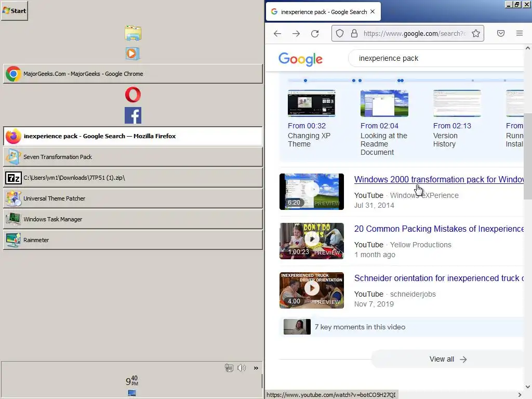The width and height of the screenshot is (532, 399).
Task: Switch to the Rainmeter window
Action: point(133,240)
